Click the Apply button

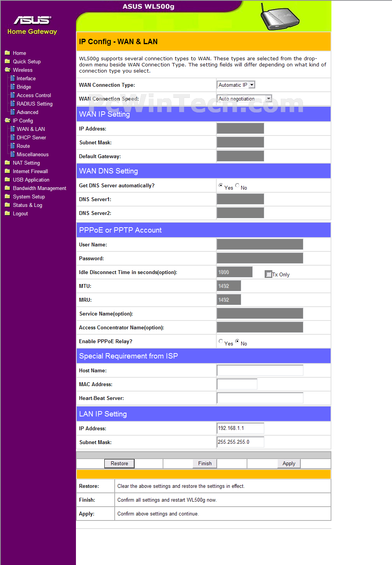pyautogui.click(x=289, y=463)
